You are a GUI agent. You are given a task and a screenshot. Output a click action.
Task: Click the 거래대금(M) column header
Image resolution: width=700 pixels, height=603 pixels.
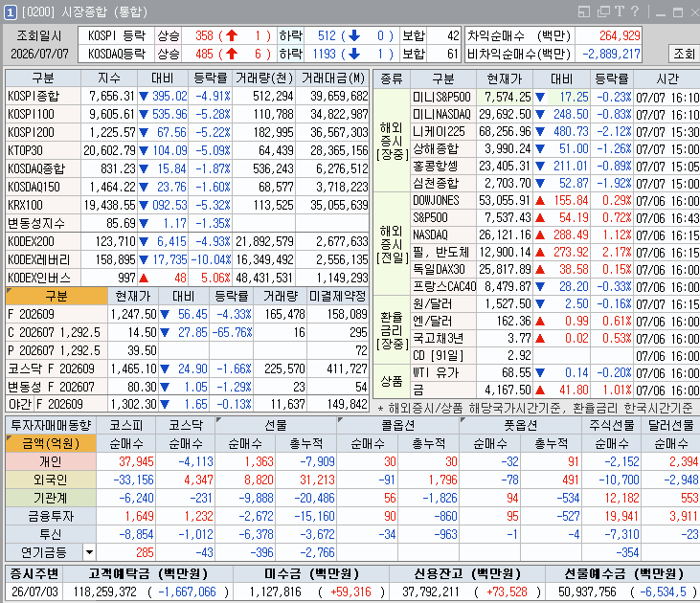[332, 78]
